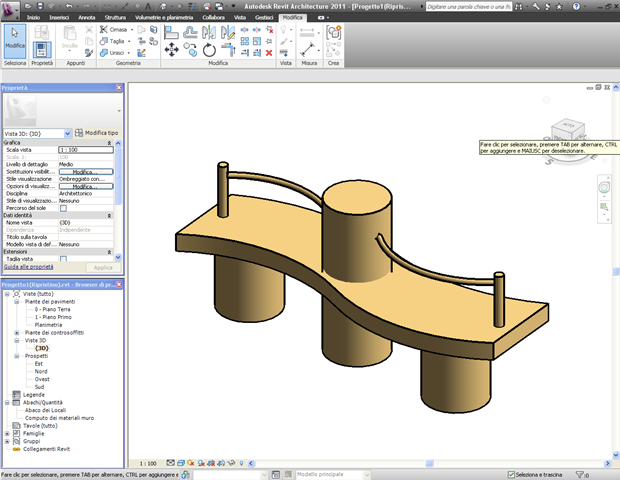The width and height of the screenshot is (620, 480).
Task: Open the Vista 3D type selector dropdown
Action: click(67, 133)
